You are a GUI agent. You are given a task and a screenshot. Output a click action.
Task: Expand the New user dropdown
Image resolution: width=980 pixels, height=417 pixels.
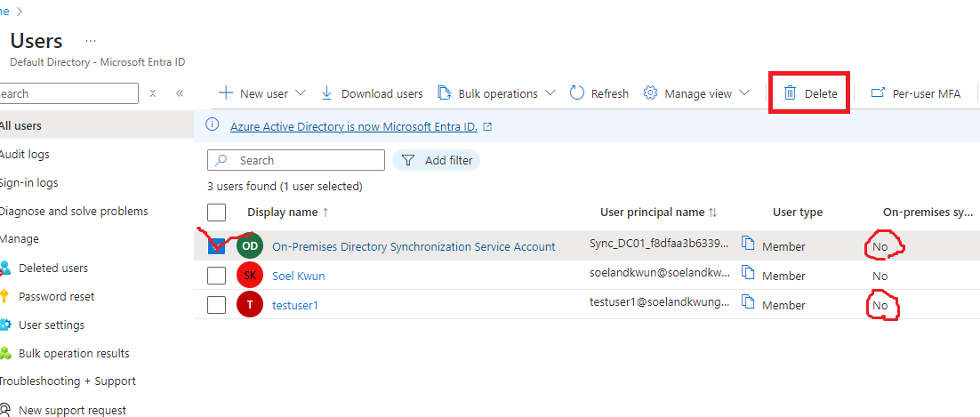pos(300,93)
